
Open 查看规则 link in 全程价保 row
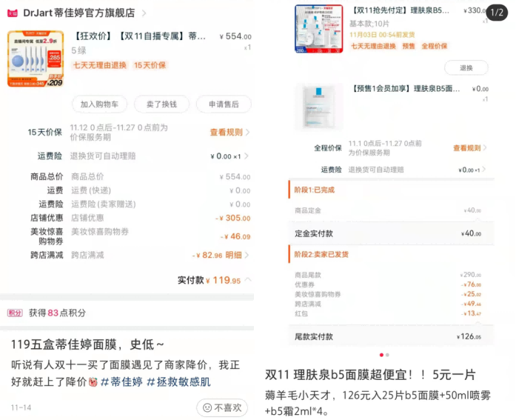[x=469, y=148]
